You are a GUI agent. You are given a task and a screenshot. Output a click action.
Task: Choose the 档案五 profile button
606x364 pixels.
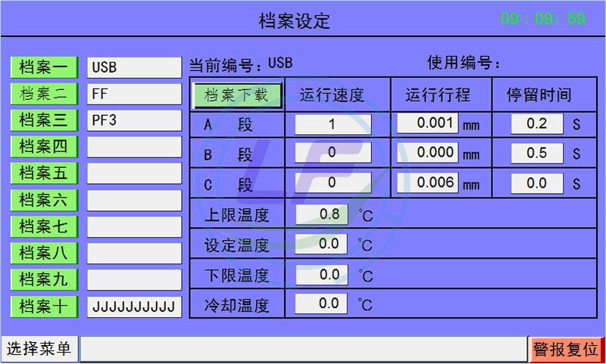(x=43, y=173)
